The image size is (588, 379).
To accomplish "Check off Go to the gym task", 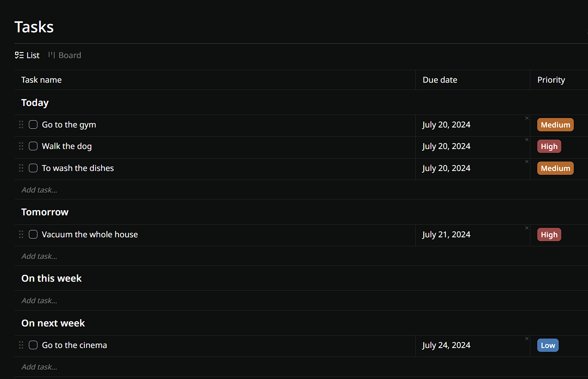I will pyautogui.click(x=33, y=125).
